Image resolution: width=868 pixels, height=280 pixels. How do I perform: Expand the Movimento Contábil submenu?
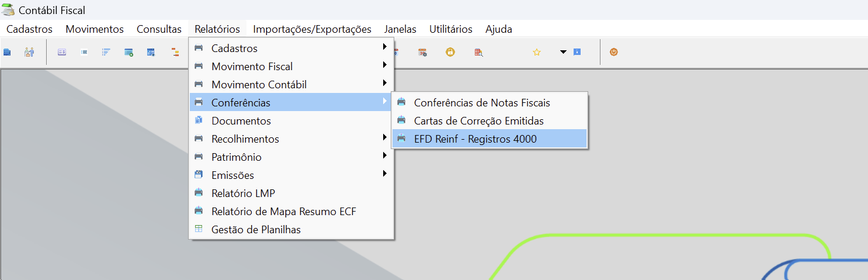pyautogui.click(x=291, y=84)
